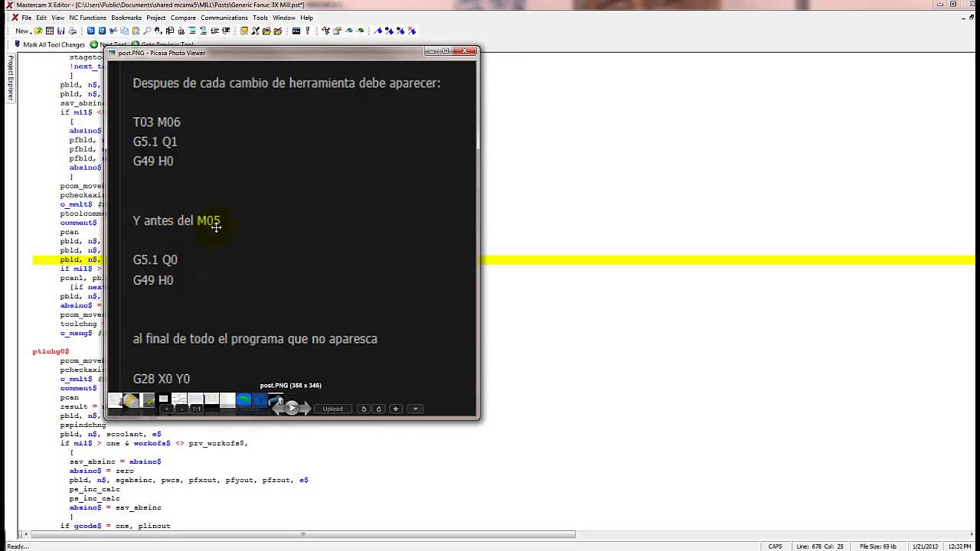Viewport: 980px width, 551px height.
Task: Select the yellow object thumbnail in the filmstrip
Action: tap(131, 400)
